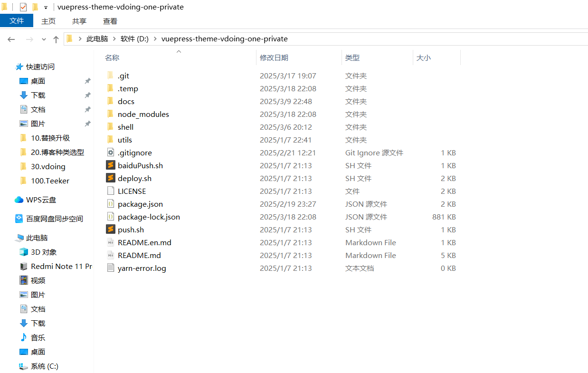Open 图片 listed under 此电脑

point(38,295)
